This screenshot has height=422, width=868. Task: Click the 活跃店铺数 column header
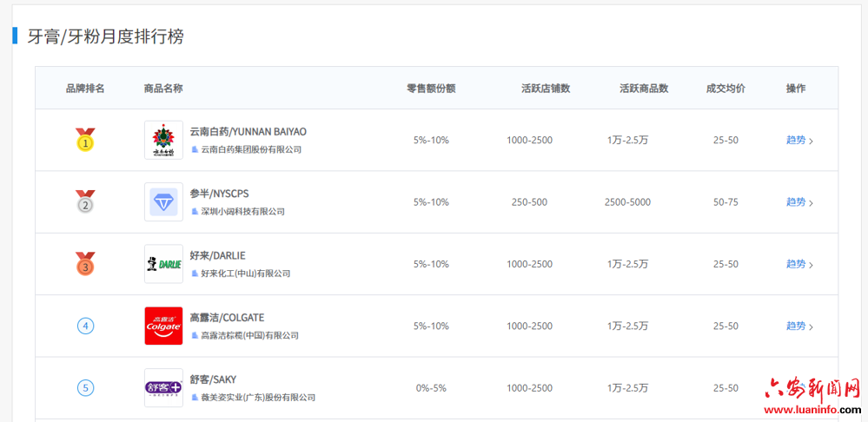pyautogui.click(x=545, y=89)
